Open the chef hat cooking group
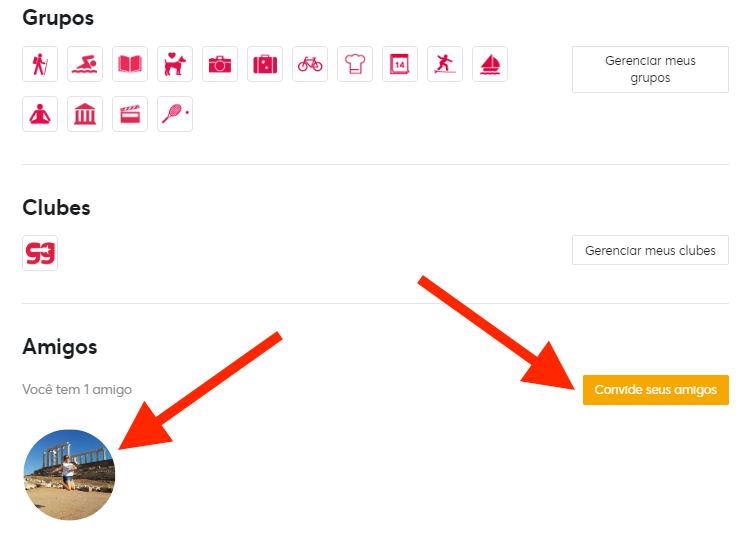Screen dimensions: 742x534 tap(355, 64)
